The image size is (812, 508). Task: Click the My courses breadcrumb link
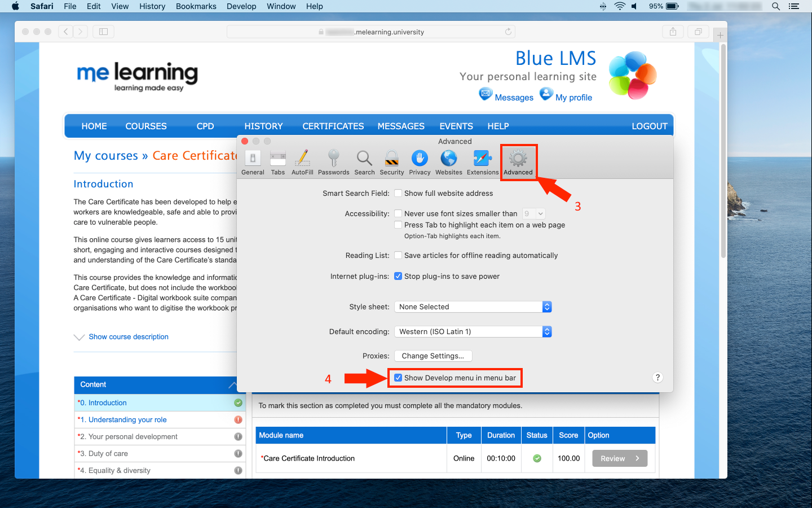click(106, 156)
